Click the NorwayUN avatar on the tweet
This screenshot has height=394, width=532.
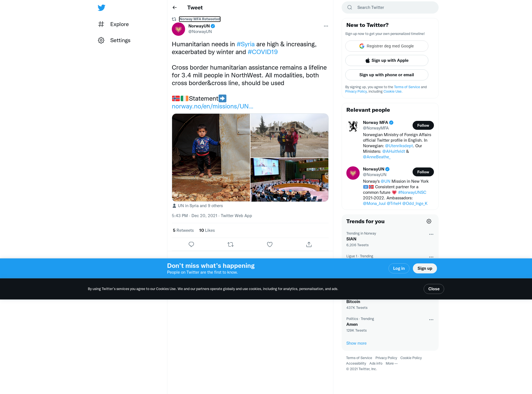(x=178, y=29)
